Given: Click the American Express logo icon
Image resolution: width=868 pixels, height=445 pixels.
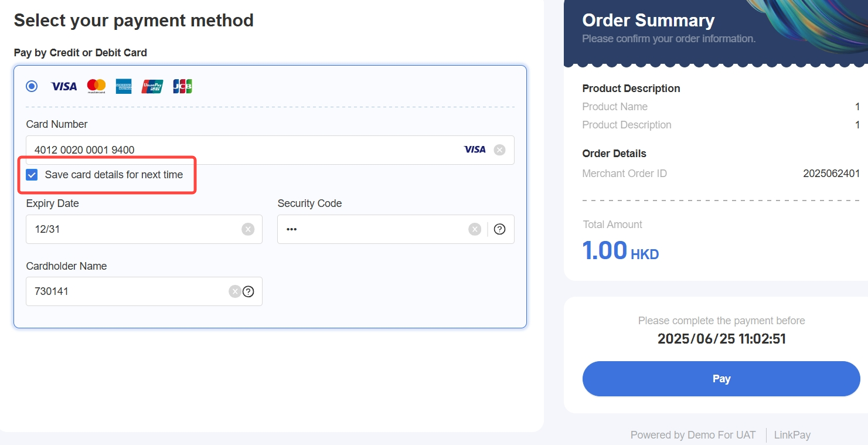Looking at the screenshot, I should 124,87.
